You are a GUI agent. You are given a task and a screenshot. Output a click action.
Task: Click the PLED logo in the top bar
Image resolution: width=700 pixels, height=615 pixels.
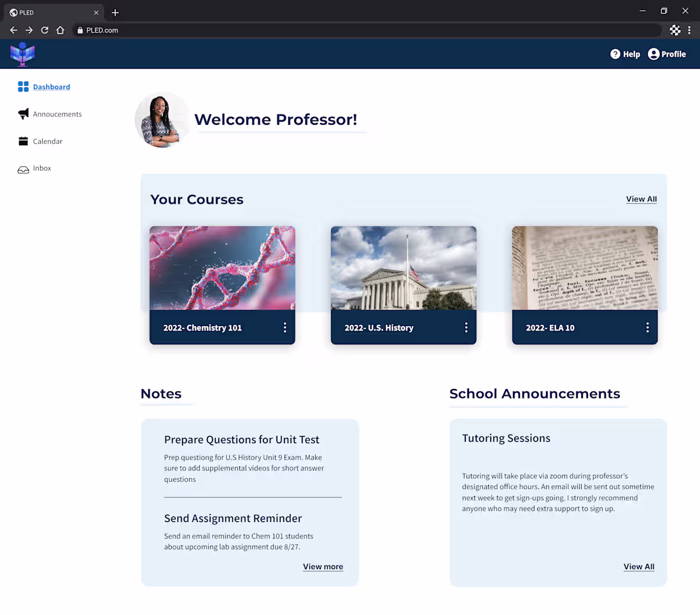point(22,54)
